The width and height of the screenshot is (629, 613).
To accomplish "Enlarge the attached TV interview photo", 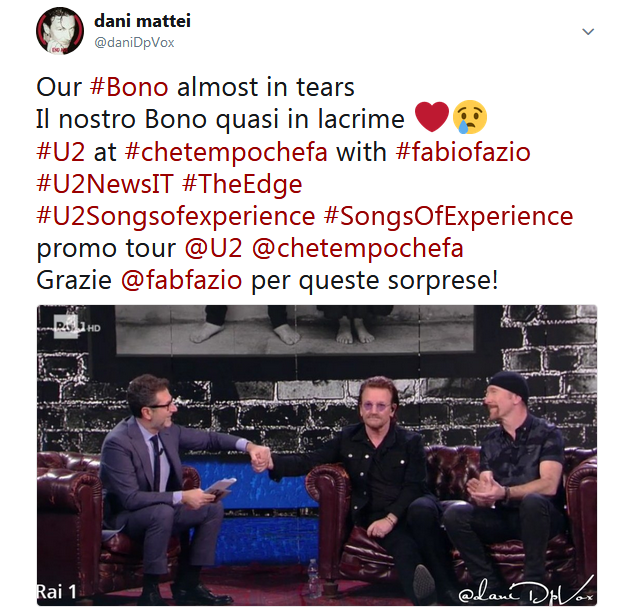I will click(317, 455).
